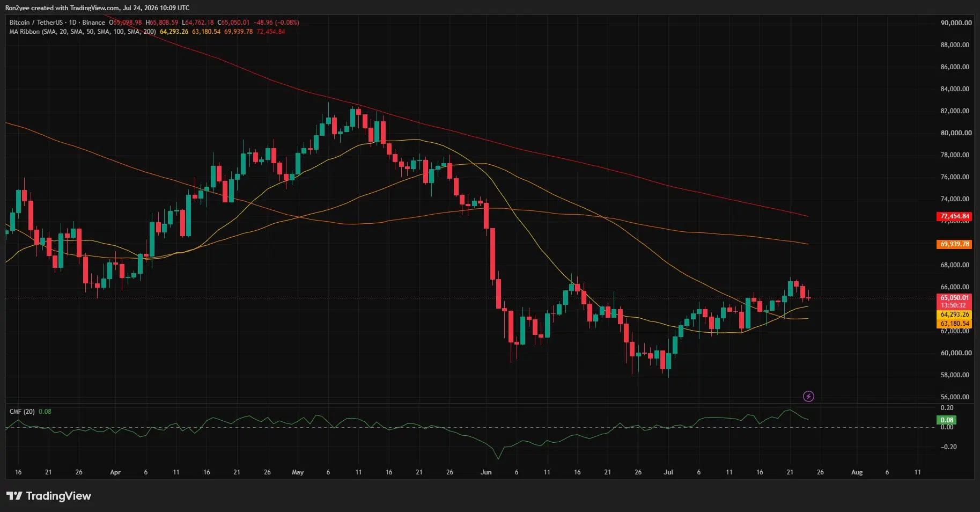This screenshot has height=512, width=980.
Task: Click the 84,000.00 price axis label
Action: point(955,89)
